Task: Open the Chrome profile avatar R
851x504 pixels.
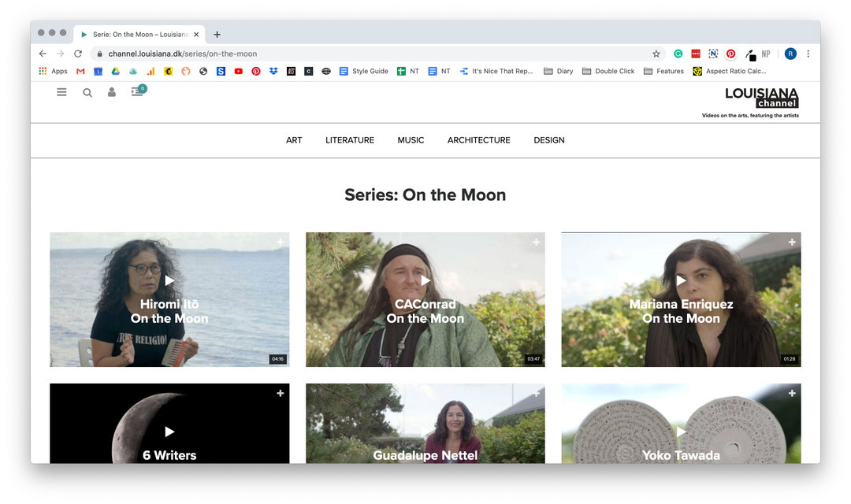Action: pos(790,54)
